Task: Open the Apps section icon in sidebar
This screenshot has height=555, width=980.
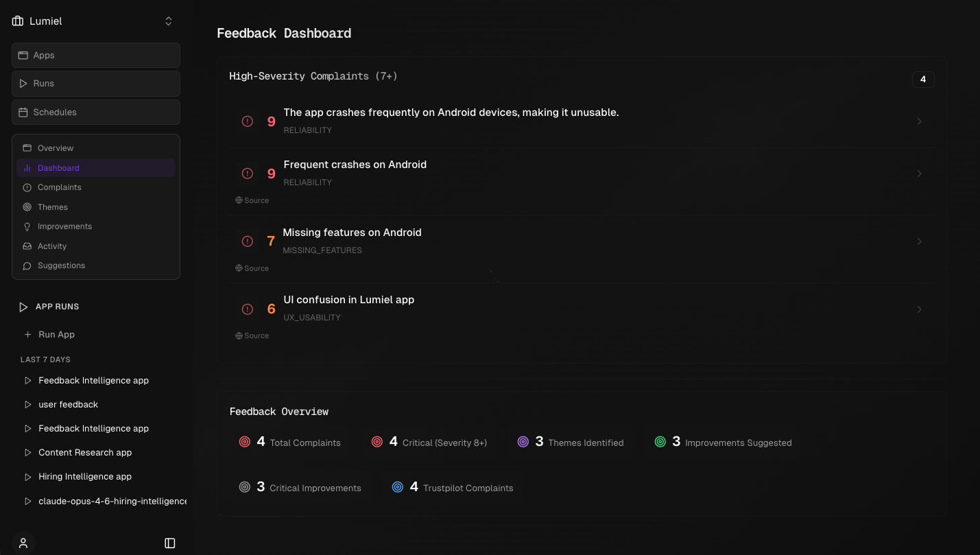Action: pos(24,55)
